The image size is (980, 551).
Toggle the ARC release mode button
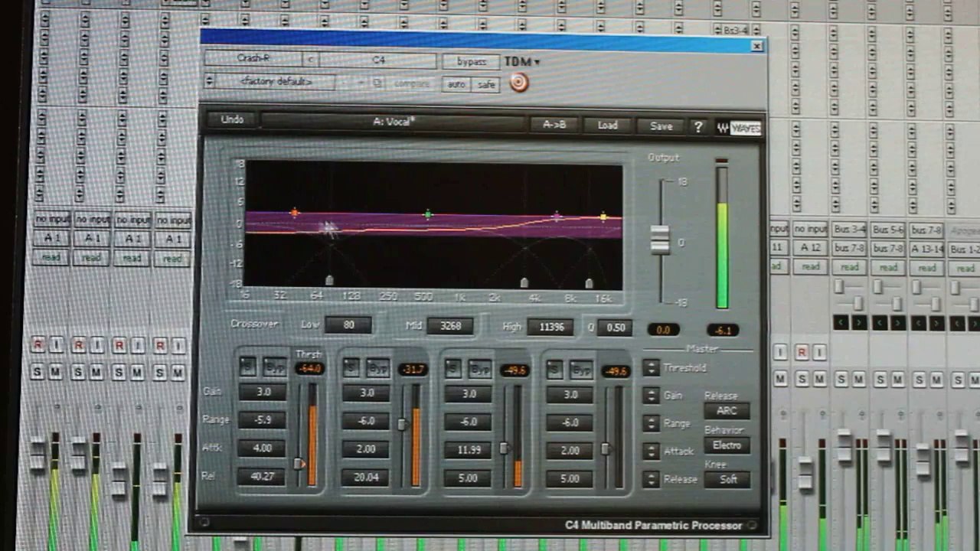pyautogui.click(x=727, y=411)
